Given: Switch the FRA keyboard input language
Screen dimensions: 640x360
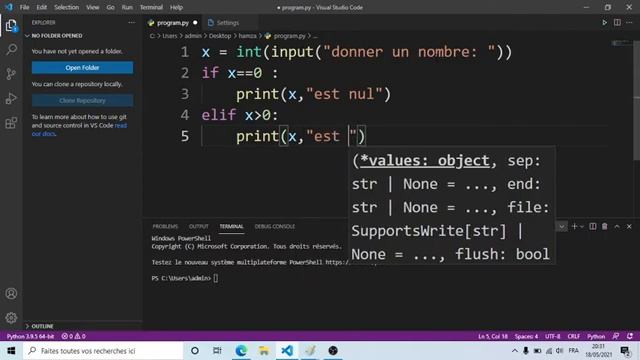Looking at the screenshot, I should click(x=573, y=351).
